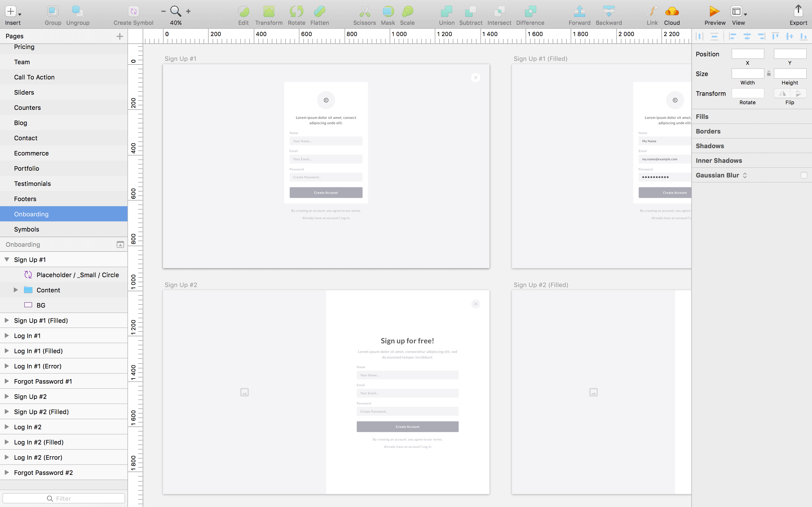This screenshot has height=507, width=812.
Task: Switch to the Symbols page
Action: (27, 229)
